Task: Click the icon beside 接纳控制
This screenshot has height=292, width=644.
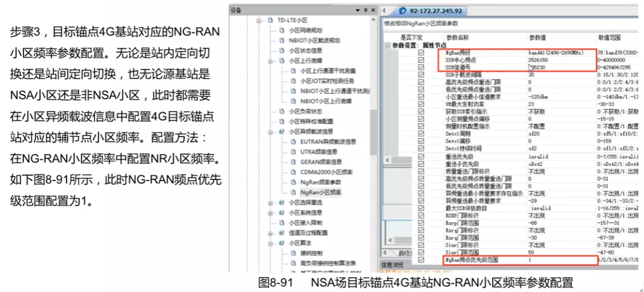Action: [293, 253]
